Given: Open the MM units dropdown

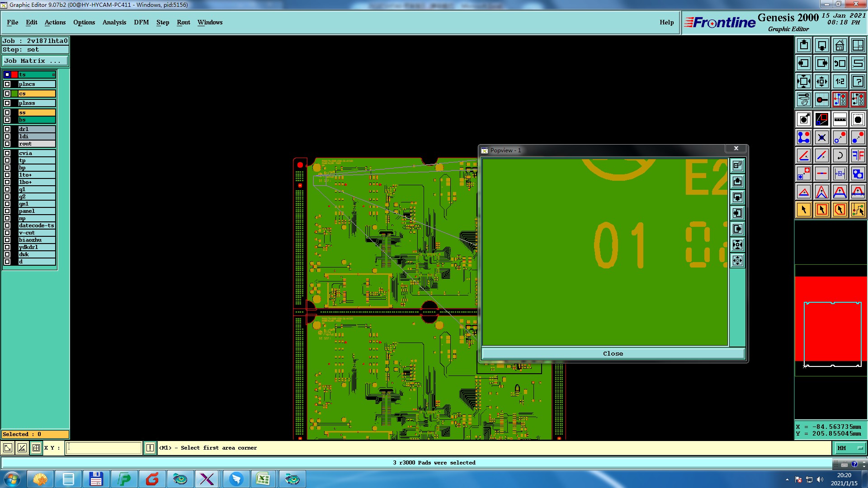Looking at the screenshot, I should pyautogui.click(x=850, y=448).
